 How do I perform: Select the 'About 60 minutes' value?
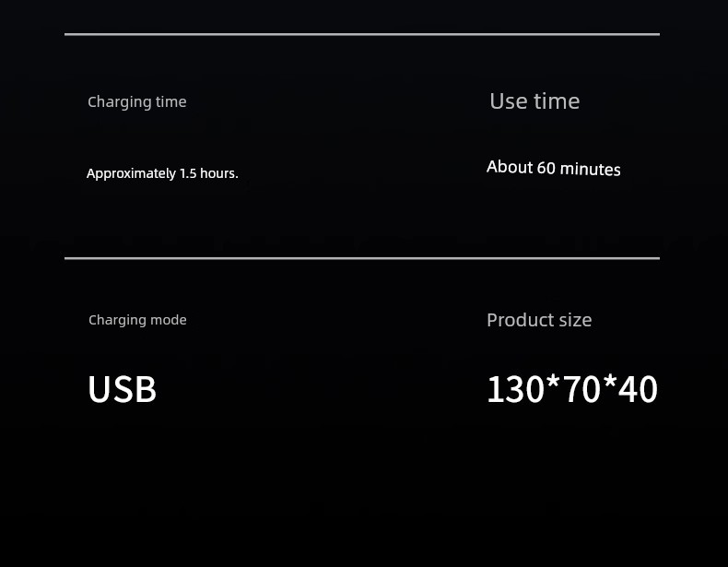click(x=554, y=168)
